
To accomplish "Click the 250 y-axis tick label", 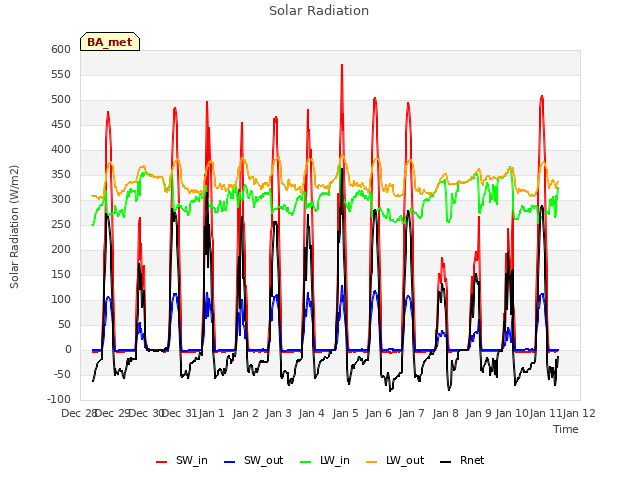I will [x=61, y=224].
